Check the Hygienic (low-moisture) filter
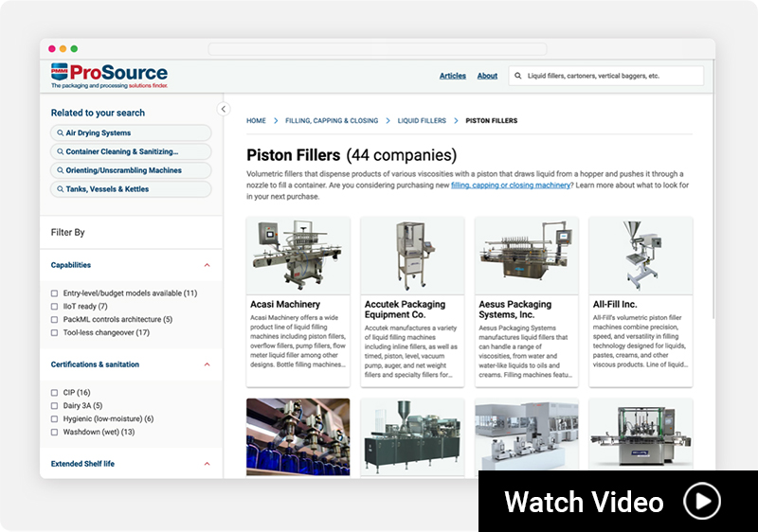The height and width of the screenshot is (532, 758). [55, 419]
